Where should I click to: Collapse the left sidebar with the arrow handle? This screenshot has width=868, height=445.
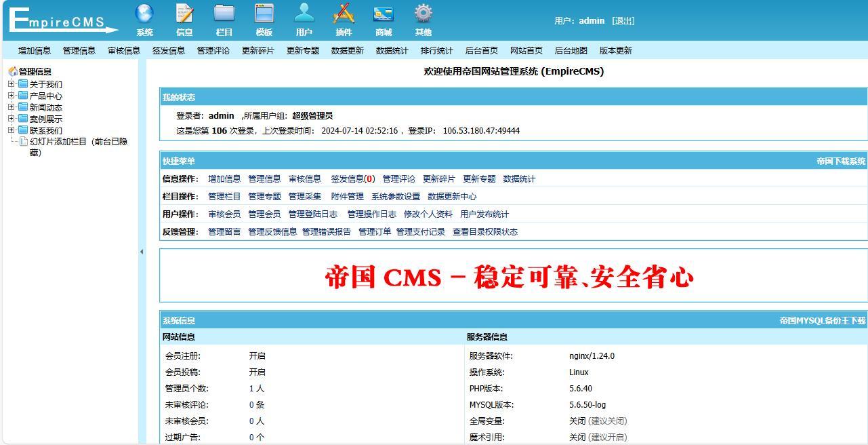[x=142, y=252]
